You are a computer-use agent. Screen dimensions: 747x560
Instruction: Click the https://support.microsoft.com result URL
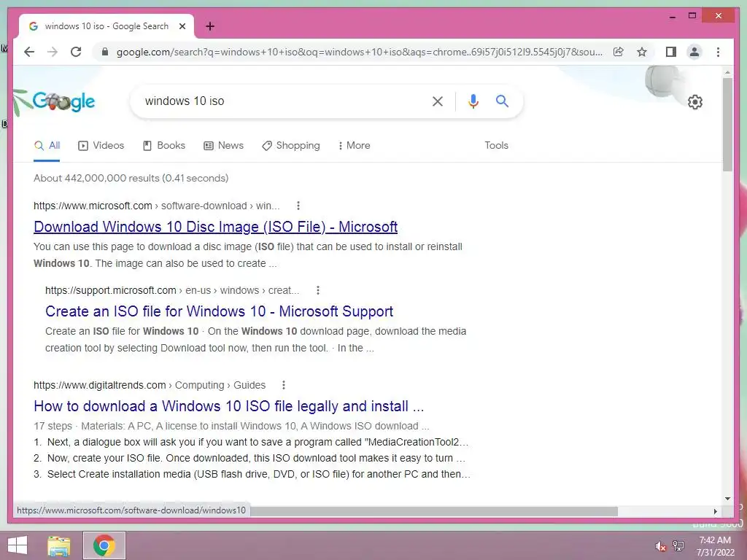tap(172, 290)
